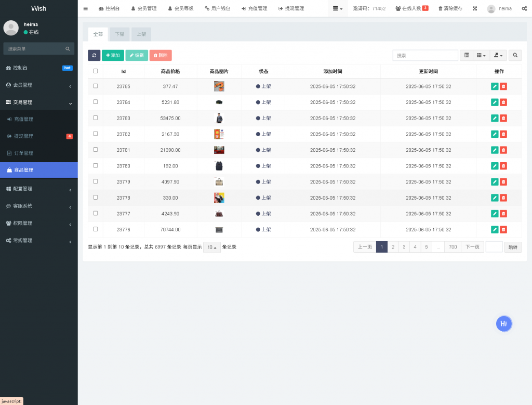532x405 pixels.
Task: Click the refresh table icon button
Action: coord(94,55)
